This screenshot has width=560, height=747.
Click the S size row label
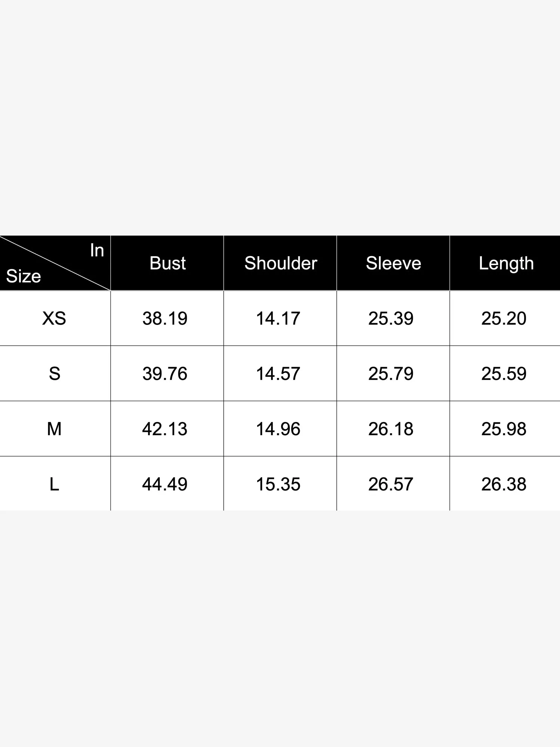pos(55,374)
